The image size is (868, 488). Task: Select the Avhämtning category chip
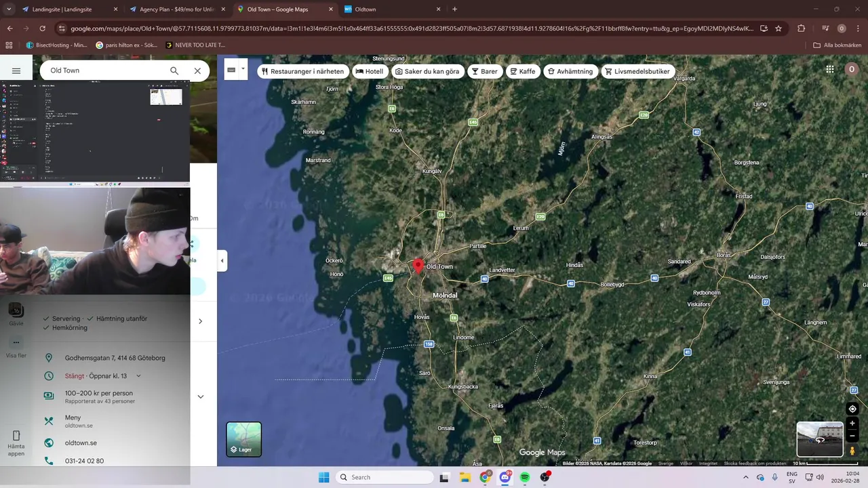570,71
